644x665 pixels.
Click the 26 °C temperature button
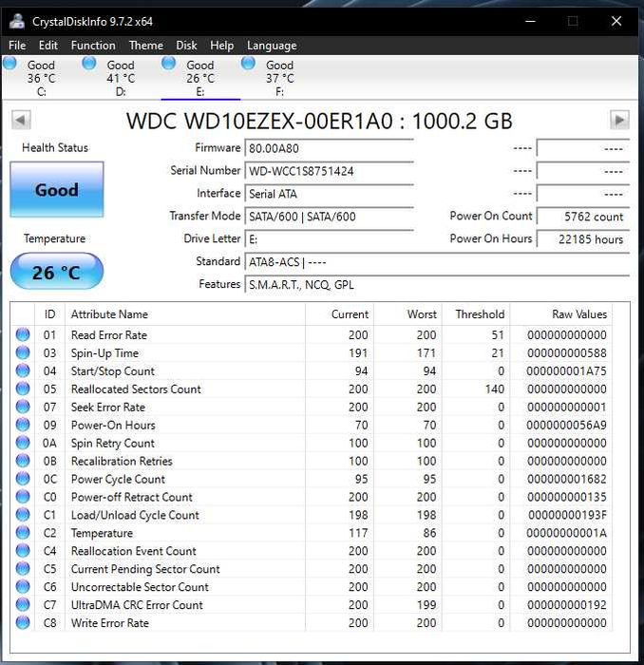[x=57, y=272]
